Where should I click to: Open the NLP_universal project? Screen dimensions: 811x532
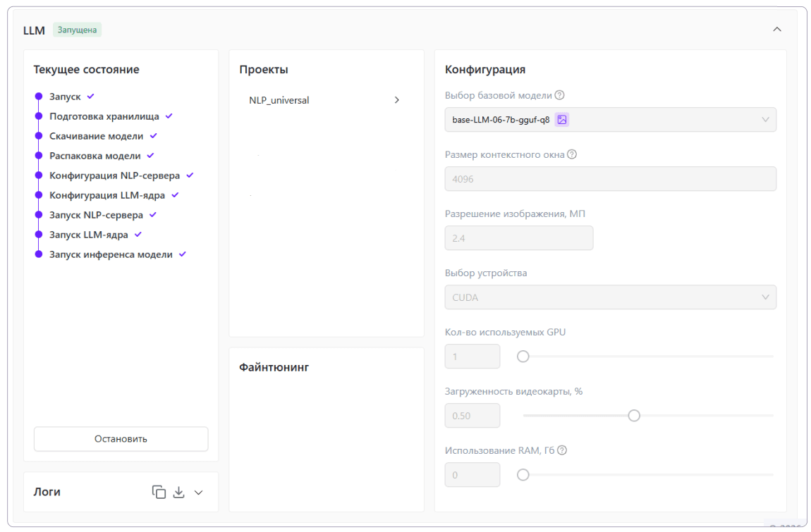[x=324, y=100]
